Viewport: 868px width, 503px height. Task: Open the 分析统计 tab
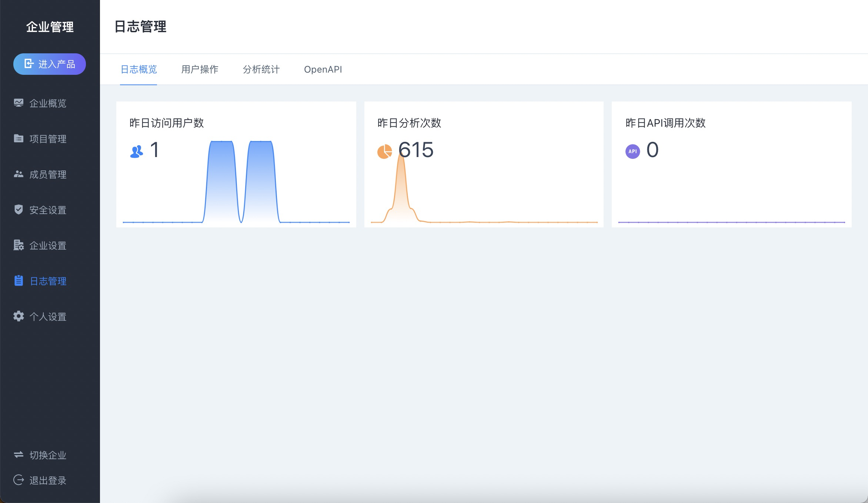click(261, 69)
